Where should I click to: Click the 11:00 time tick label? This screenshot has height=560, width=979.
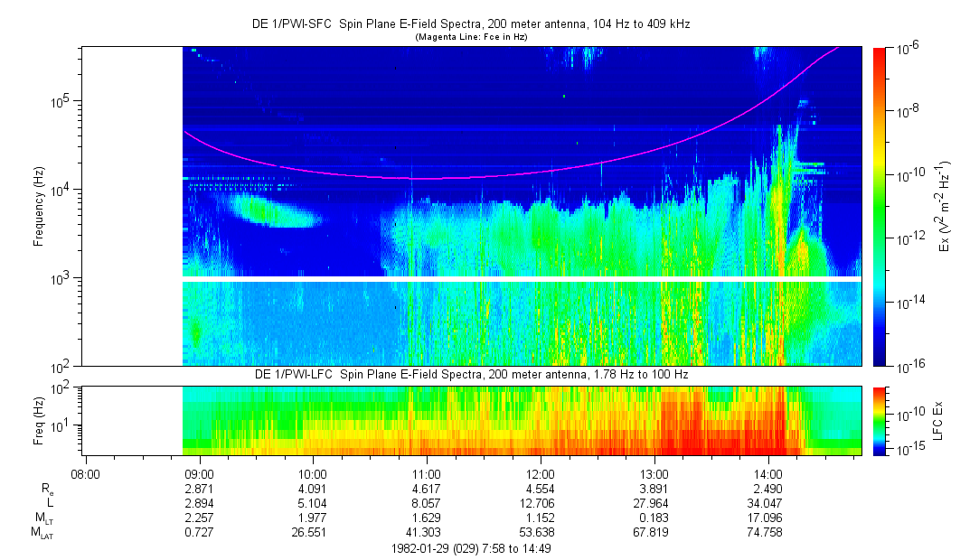(x=427, y=474)
